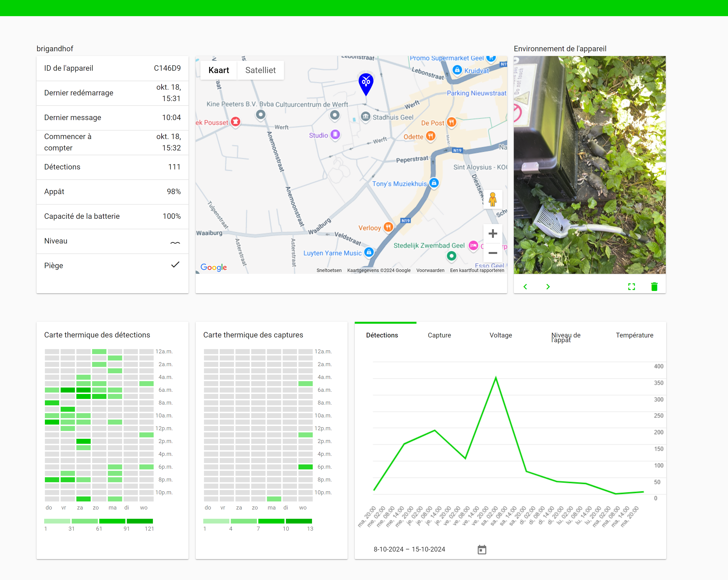Click the De Post restaurant marker

point(451,122)
